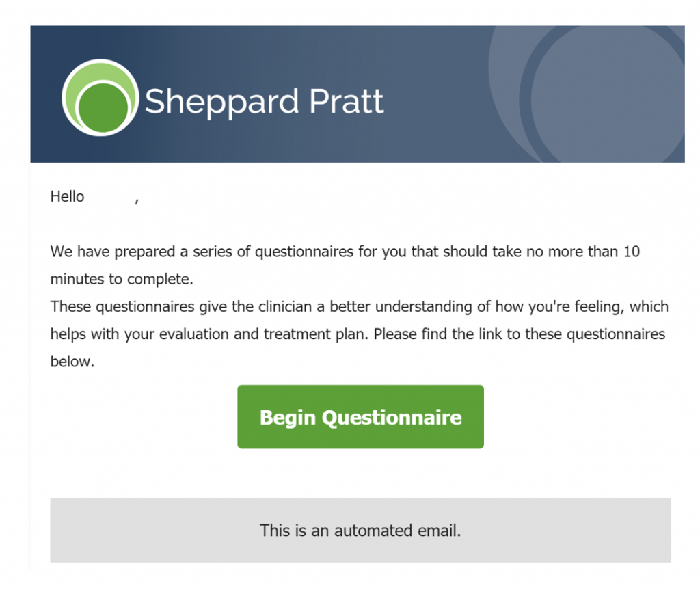Click the line starting We have prepared
700x590 pixels.
345,252
